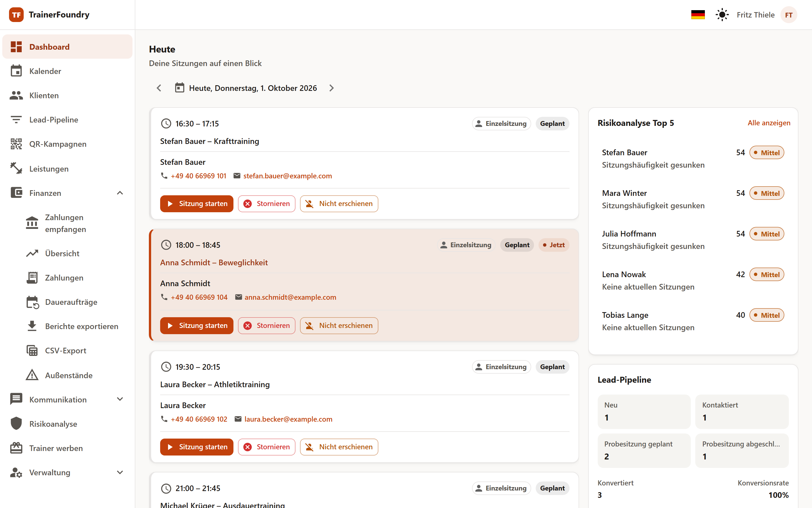Click the Außenstände warning icon
The width and height of the screenshot is (812, 508).
[32, 375]
